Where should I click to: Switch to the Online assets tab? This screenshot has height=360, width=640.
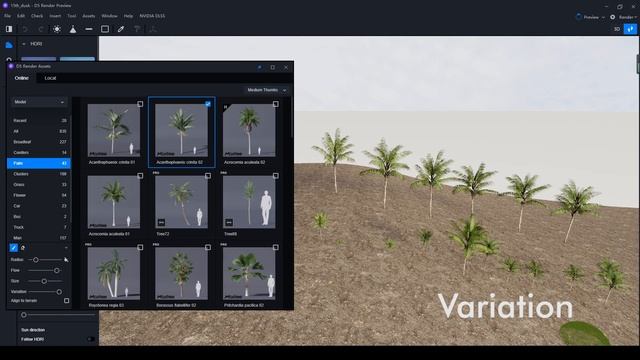tap(22, 78)
